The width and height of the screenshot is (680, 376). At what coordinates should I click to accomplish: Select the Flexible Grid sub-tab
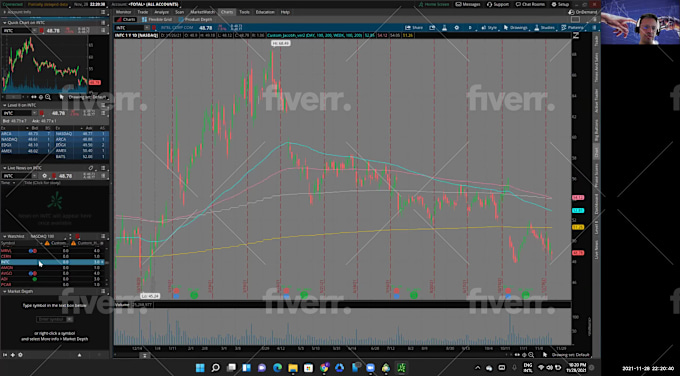pos(157,20)
